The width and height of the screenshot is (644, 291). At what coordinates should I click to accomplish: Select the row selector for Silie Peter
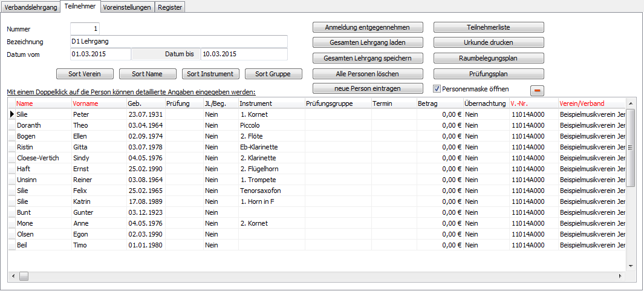pyautogui.click(x=11, y=114)
